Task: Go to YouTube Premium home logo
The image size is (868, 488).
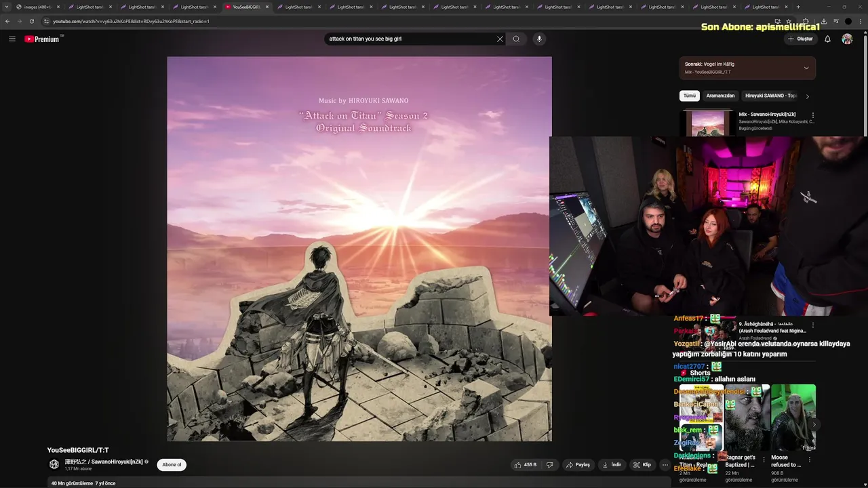Action: click(x=43, y=39)
